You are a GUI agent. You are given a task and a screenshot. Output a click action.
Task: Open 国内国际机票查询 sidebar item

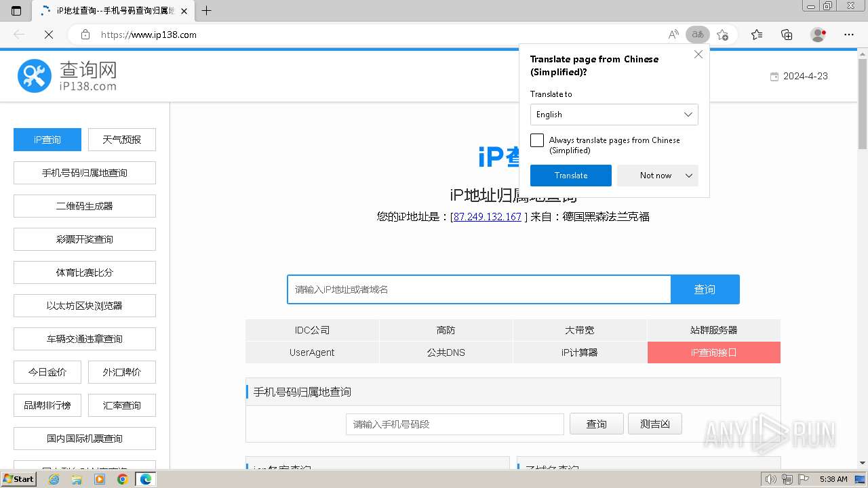85,439
